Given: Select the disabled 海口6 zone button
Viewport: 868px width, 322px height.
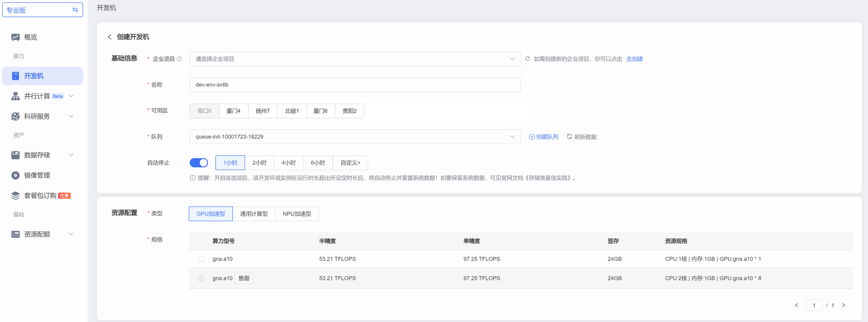Looking at the screenshot, I should [205, 111].
